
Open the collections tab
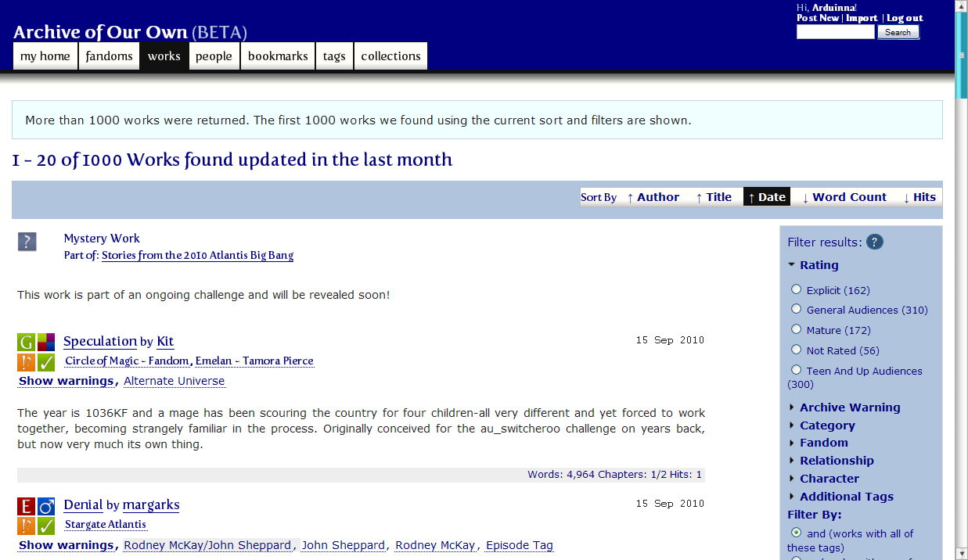coord(391,56)
